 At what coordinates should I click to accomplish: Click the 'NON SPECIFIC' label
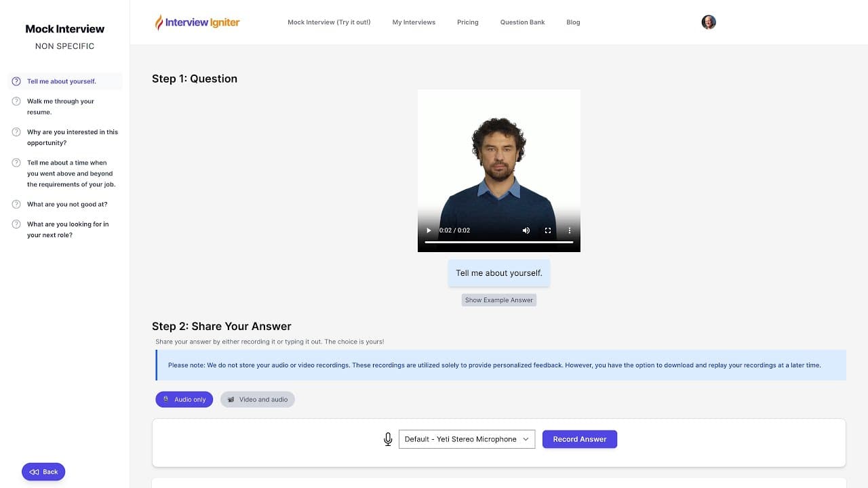click(x=65, y=46)
